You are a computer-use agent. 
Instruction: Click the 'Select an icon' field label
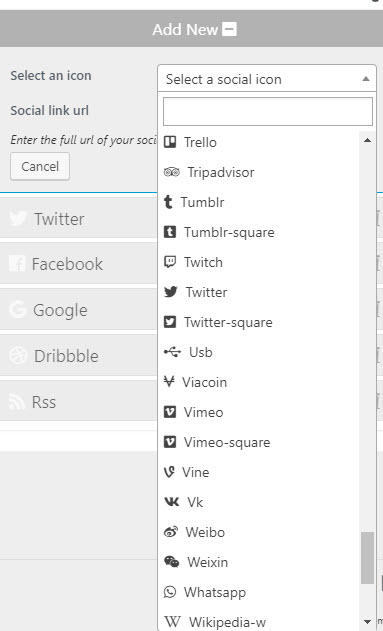click(51, 76)
